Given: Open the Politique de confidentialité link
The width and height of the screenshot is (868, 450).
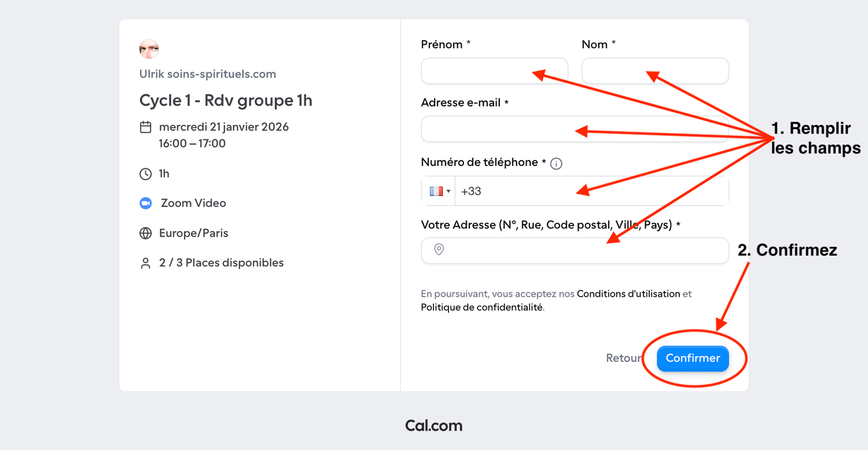Looking at the screenshot, I should tap(481, 308).
